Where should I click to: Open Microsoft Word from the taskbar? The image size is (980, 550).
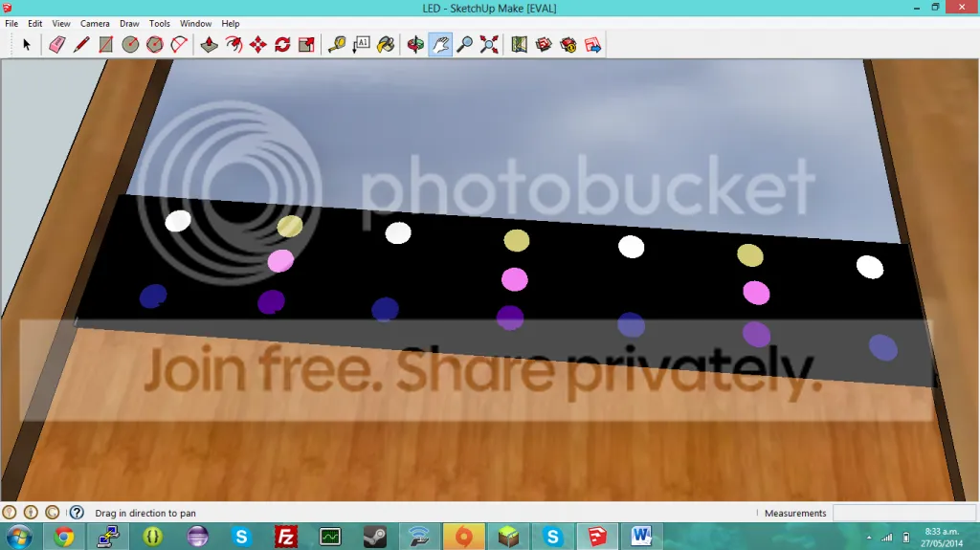(641, 537)
